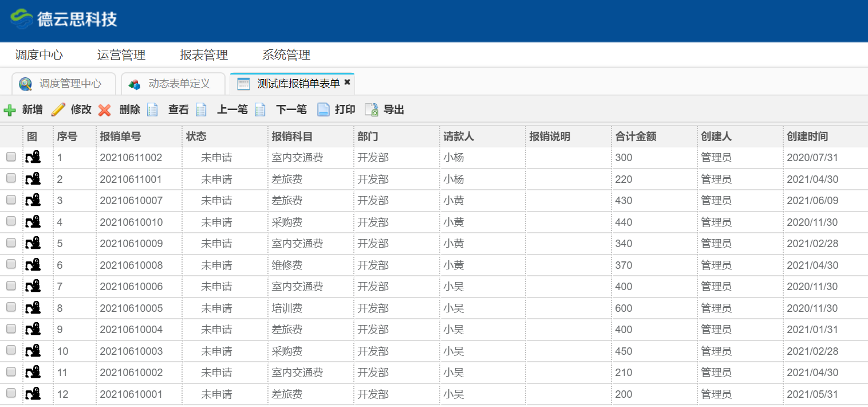This screenshot has height=407, width=868.
Task: Click the 导出 export icon
Action: tap(372, 110)
